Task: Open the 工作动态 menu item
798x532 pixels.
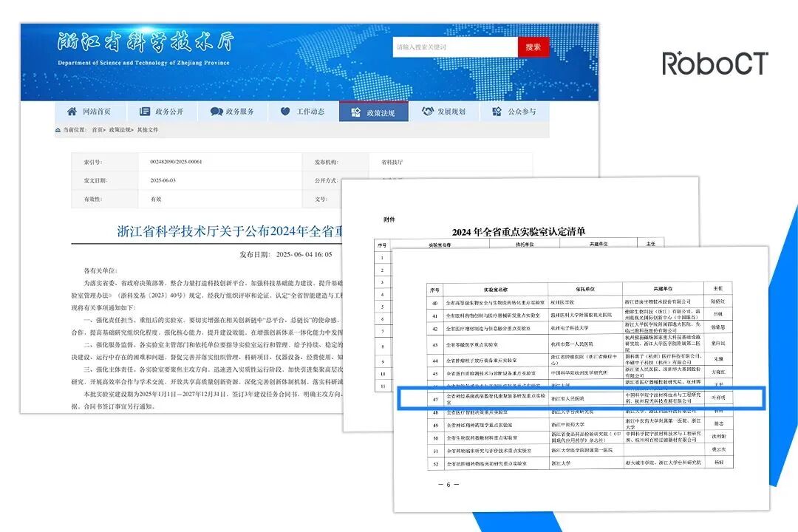Action: pos(310,111)
